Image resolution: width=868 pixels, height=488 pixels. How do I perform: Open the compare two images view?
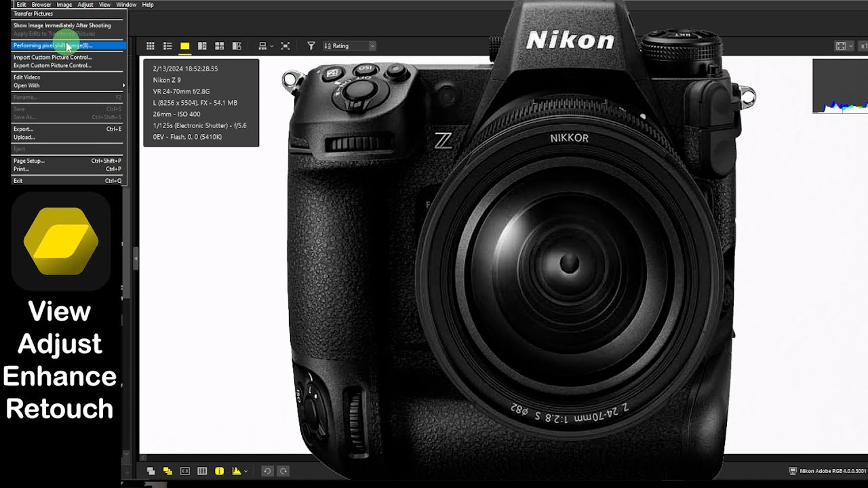coord(202,46)
